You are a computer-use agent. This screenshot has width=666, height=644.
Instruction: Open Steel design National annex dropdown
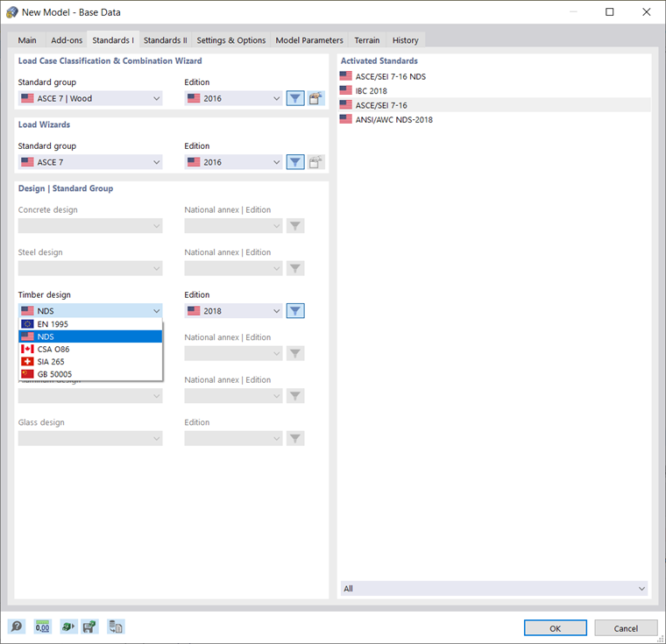[233, 268]
